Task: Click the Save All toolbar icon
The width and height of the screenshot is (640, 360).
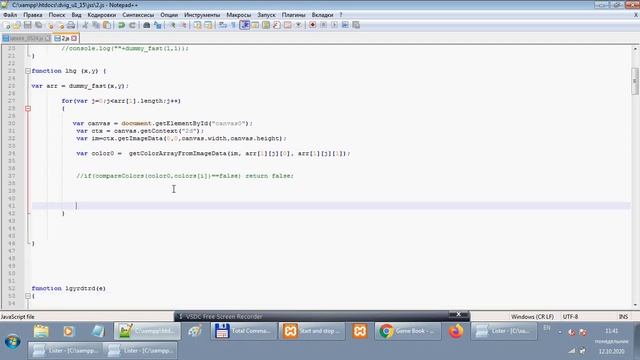Action: point(38,25)
